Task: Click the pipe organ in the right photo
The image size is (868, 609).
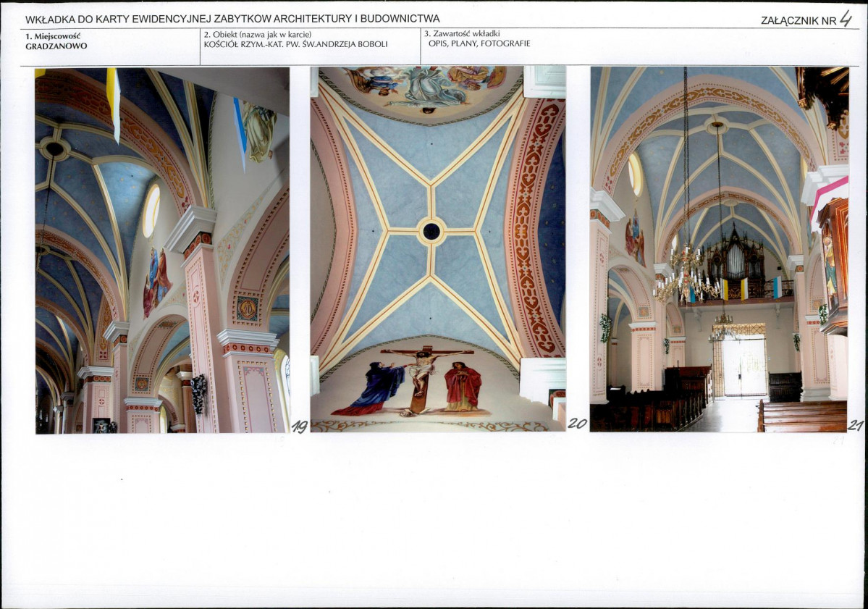Action: (736, 261)
